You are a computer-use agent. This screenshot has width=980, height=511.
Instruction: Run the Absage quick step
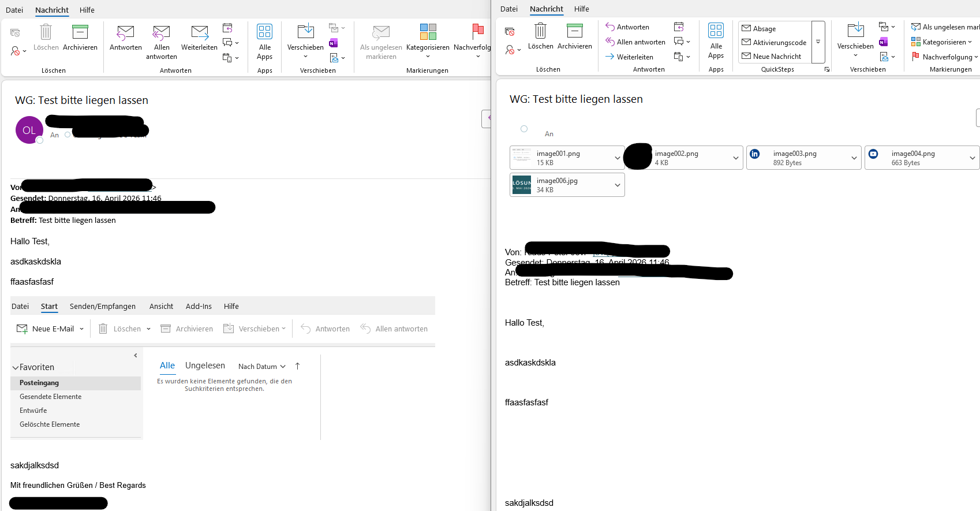pyautogui.click(x=764, y=29)
